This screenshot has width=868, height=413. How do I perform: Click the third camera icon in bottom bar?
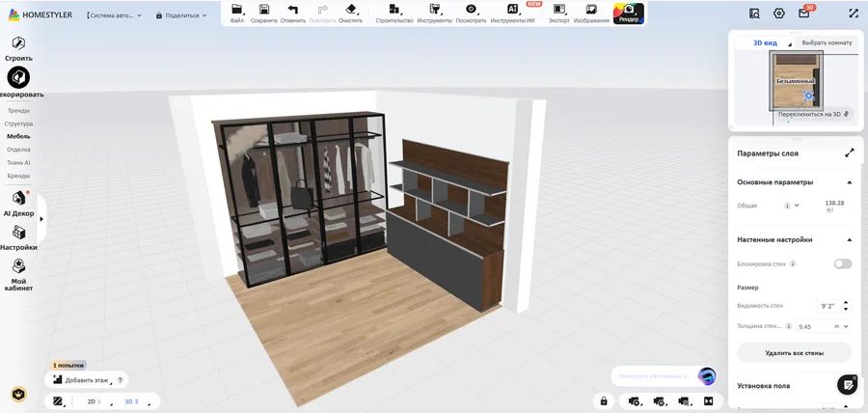(x=684, y=400)
